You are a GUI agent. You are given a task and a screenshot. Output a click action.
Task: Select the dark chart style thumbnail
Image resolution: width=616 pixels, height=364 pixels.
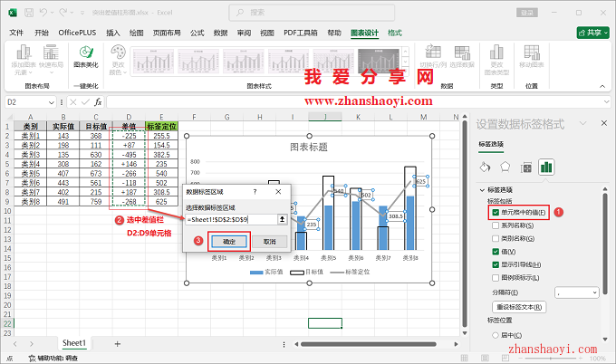pos(379,61)
